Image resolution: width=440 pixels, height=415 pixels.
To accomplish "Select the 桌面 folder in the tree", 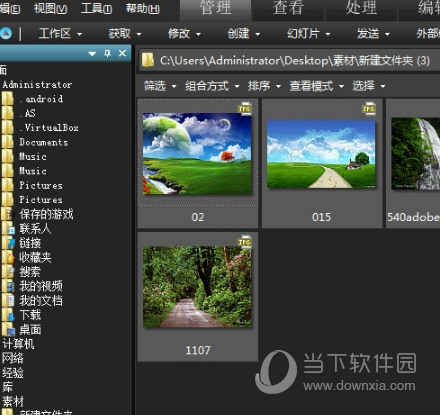I will point(30,330).
